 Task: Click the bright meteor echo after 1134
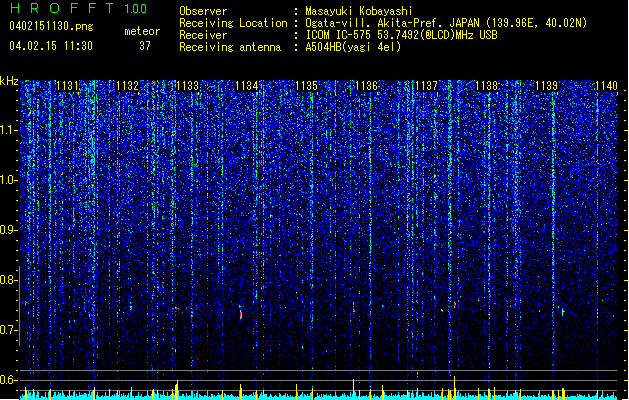(241, 313)
